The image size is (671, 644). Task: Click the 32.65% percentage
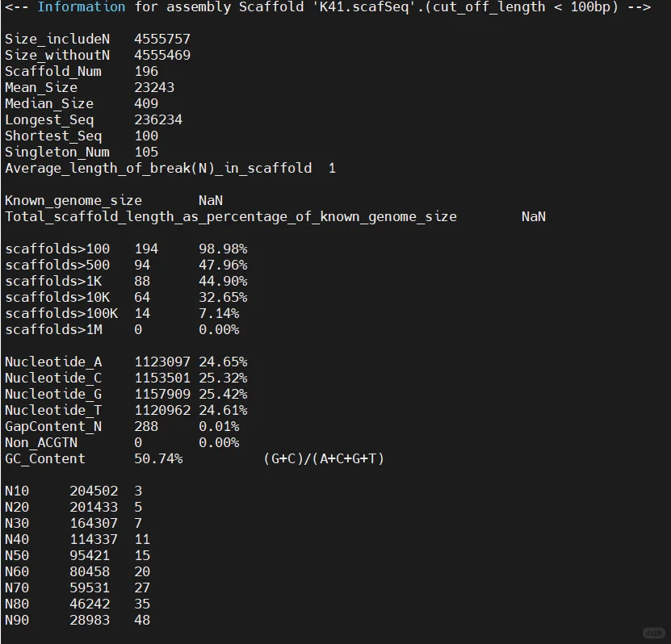pyautogui.click(x=223, y=297)
